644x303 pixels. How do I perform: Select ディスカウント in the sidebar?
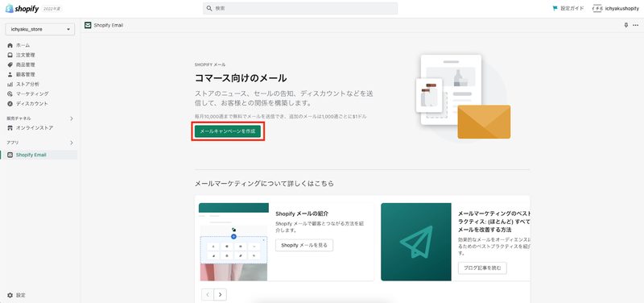tap(32, 104)
